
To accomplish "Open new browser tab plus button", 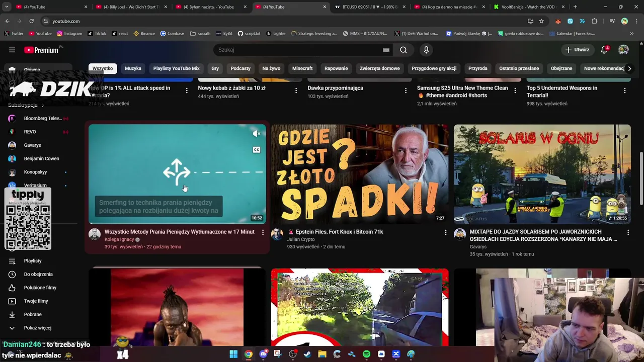I will tap(575, 7).
